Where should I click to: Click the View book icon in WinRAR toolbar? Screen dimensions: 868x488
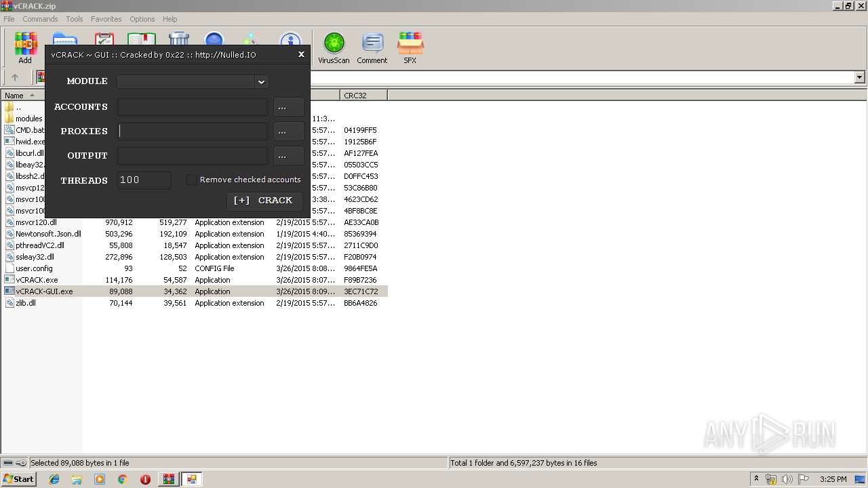[142, 38]
